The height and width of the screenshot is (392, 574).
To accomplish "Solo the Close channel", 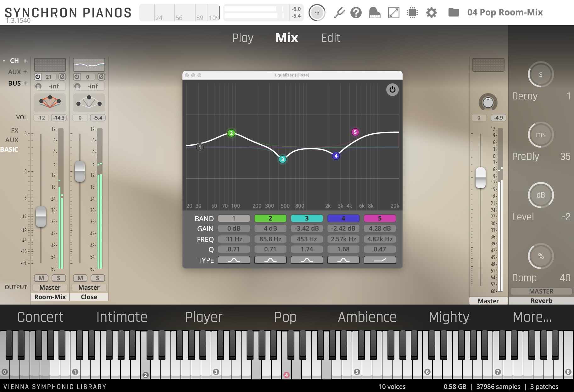I will point(98,278).
